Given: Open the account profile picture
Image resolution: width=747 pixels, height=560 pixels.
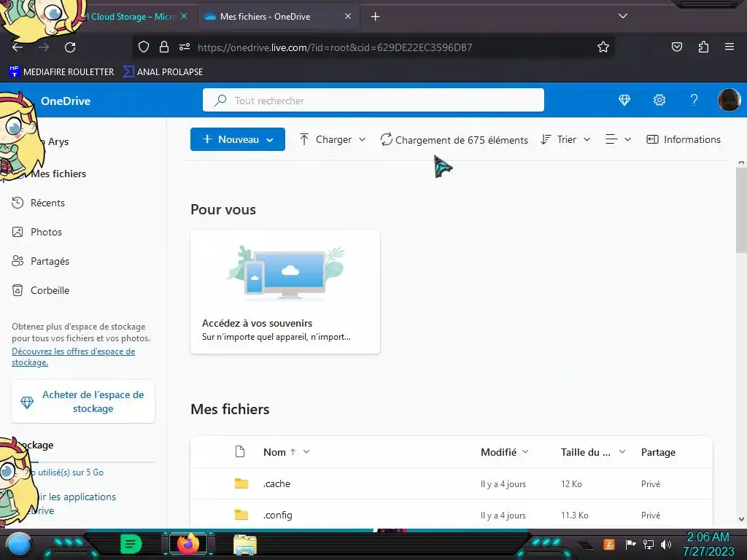Looking at the screenshot, I should (729, 100).
